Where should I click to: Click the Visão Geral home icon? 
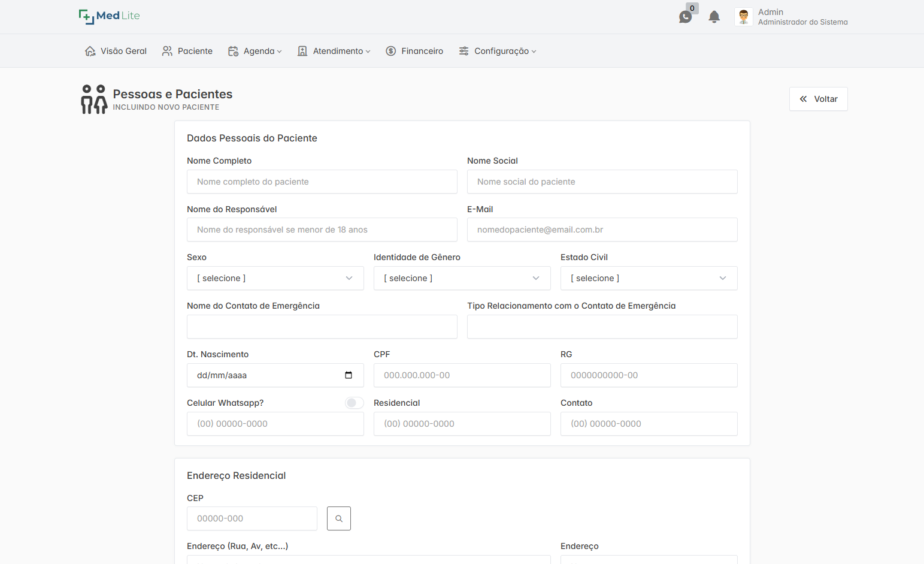coord(90,51)
